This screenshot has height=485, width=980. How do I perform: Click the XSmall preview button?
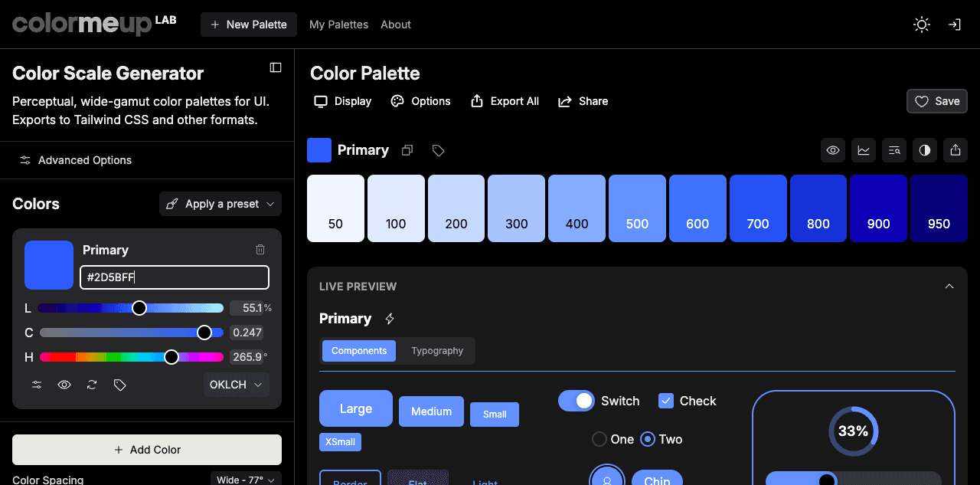tap(340, 442)
